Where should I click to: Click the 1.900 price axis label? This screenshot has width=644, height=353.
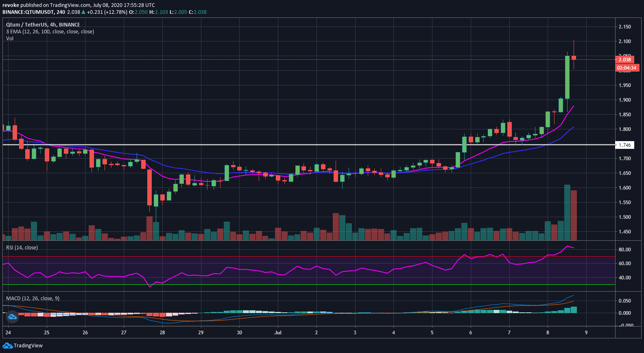coord(624,100)
